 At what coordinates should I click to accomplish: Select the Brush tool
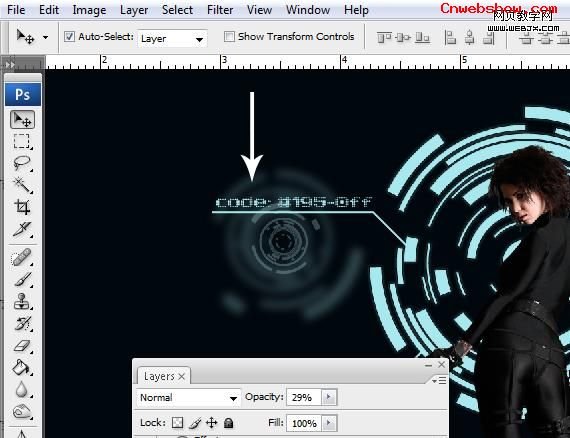pyautogui.click(x=22, y=280)
